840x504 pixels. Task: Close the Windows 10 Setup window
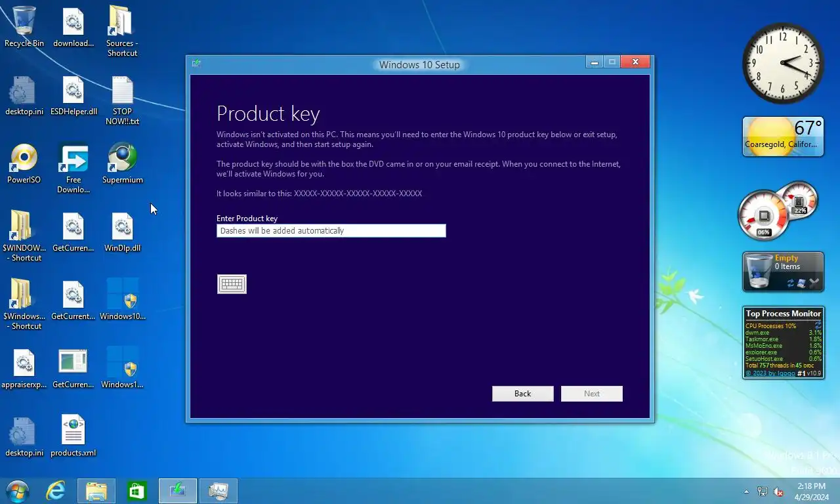tap(635, 62)
